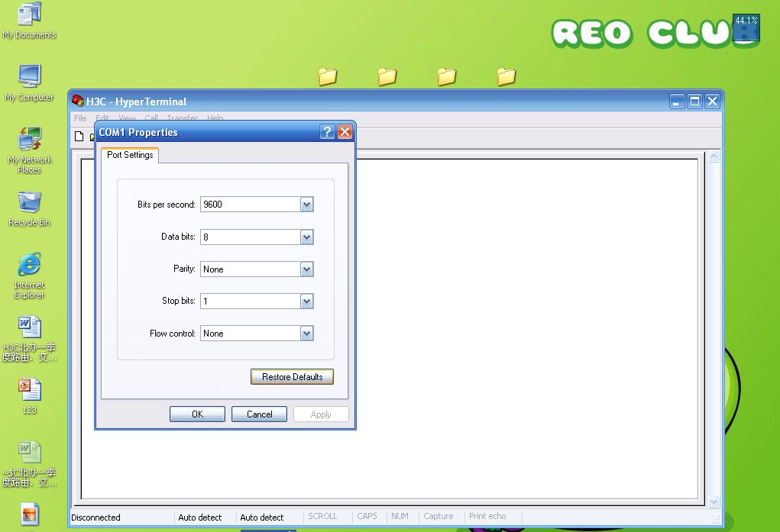Click the first yellow folder on desktop

click(327, 76)
